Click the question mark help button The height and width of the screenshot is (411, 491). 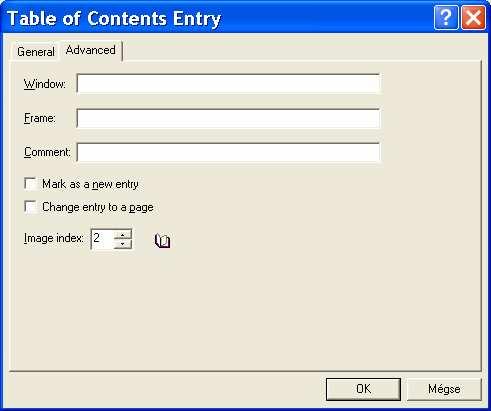click(x=446, y=17)
